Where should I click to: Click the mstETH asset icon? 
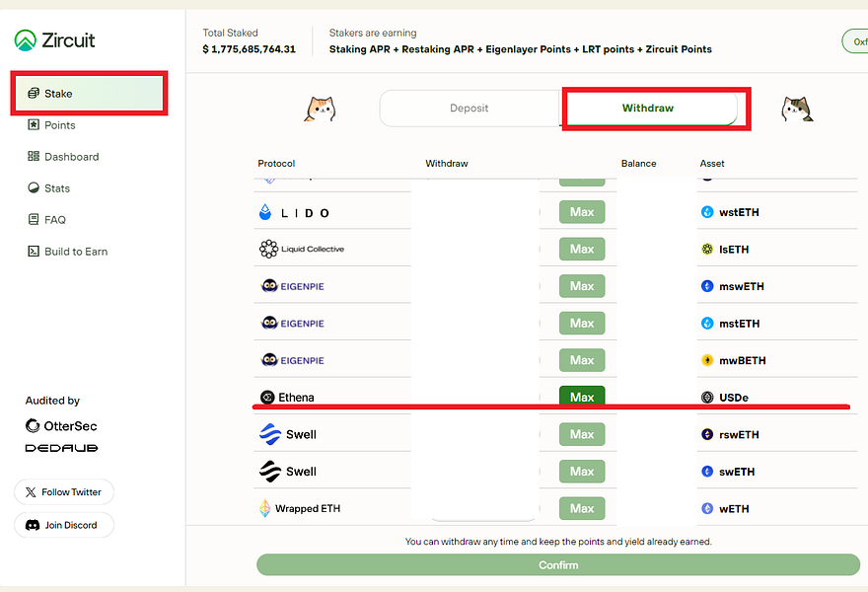click(707, 324)
